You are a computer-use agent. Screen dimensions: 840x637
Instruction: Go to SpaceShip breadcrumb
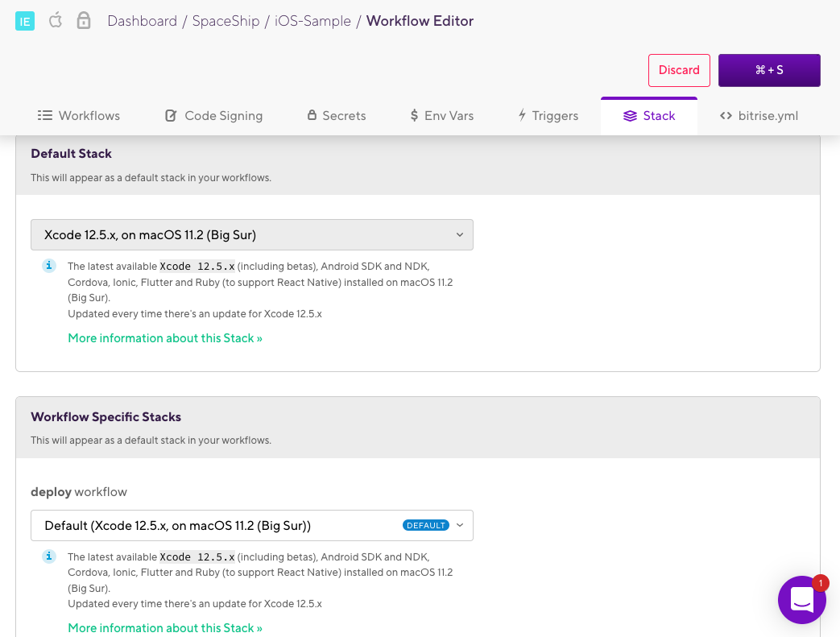click(x=226, y=21)
